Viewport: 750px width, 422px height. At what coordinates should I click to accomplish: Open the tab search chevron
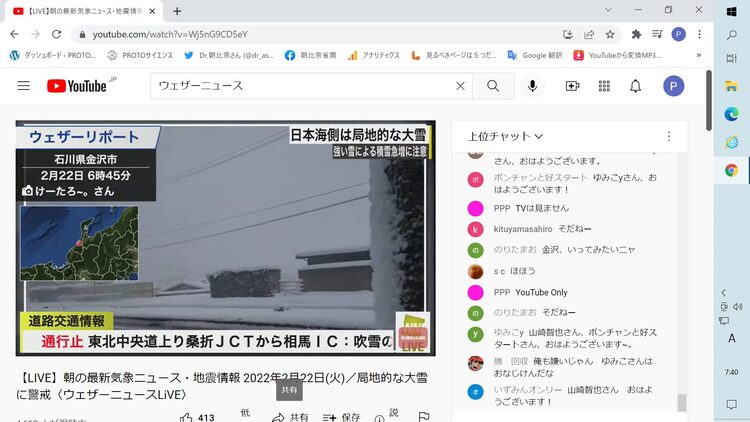coord(608,10)
